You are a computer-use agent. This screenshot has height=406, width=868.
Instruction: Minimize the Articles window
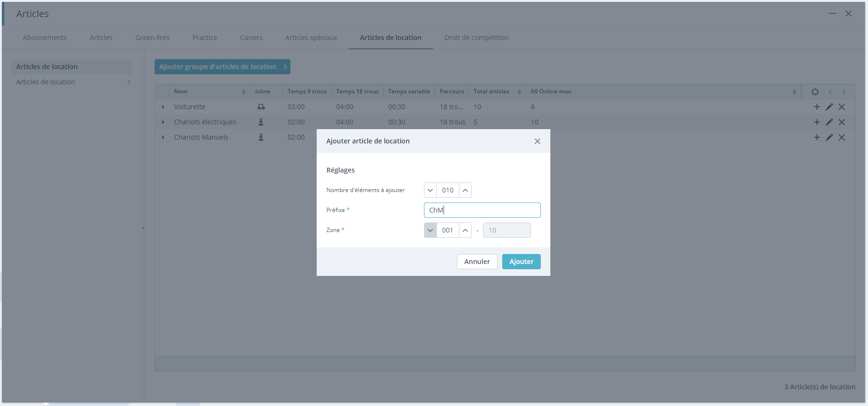tap(832, 13)
